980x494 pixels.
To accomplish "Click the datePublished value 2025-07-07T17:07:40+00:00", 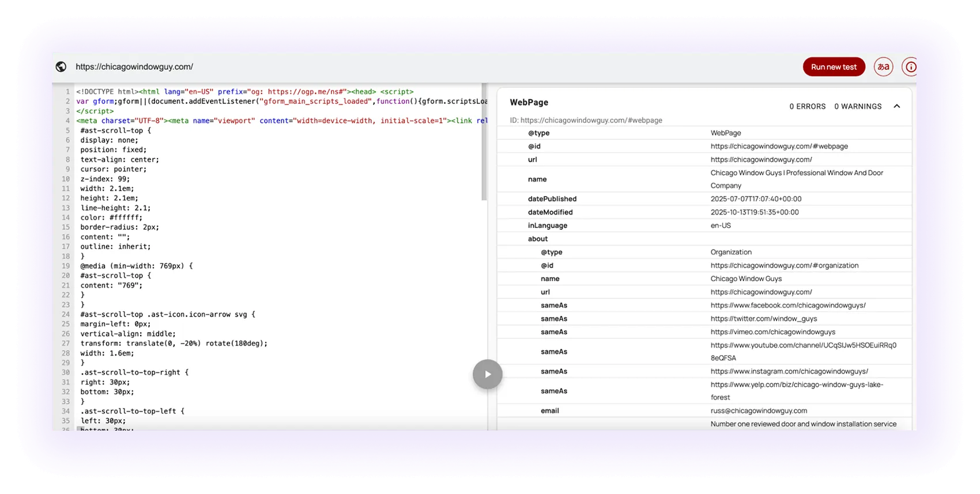I will (756, 199).
